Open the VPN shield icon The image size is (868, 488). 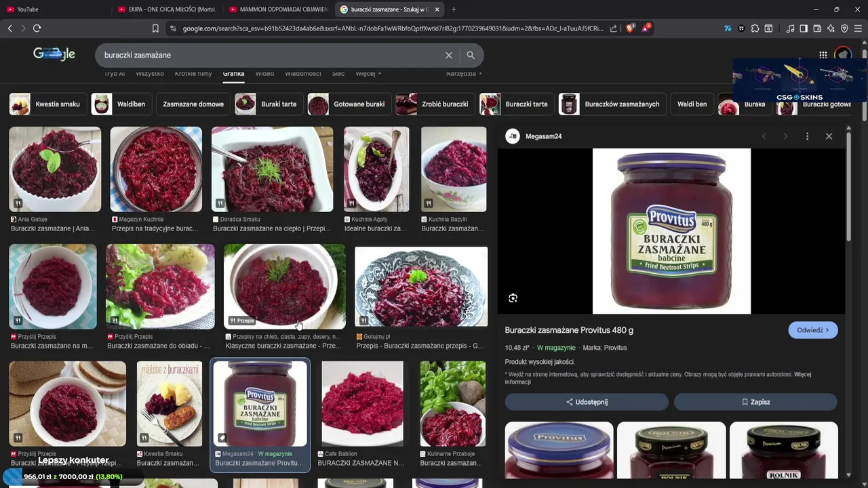(844, 28)
